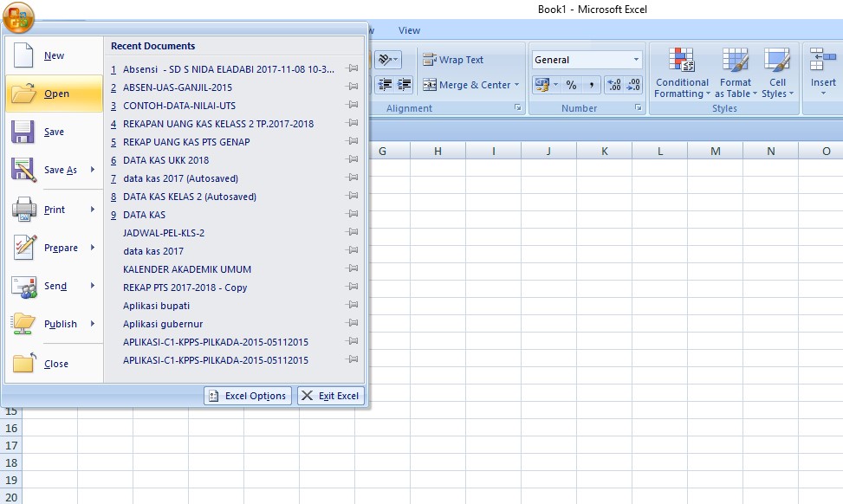The height and width of the screenshot is (504, 843).
Task: Expand the Publish submenu arrow
Action: (x=93, y=324)
